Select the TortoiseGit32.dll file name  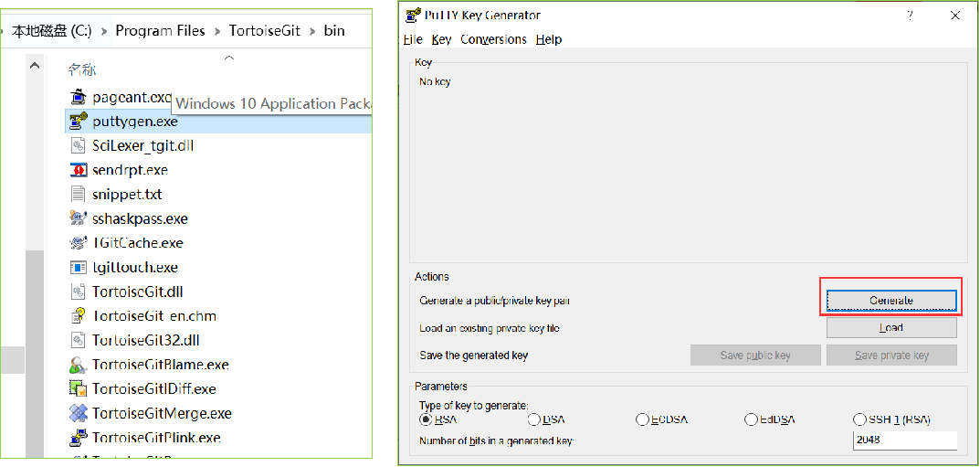pyautogui.click(x=145, y=340)
